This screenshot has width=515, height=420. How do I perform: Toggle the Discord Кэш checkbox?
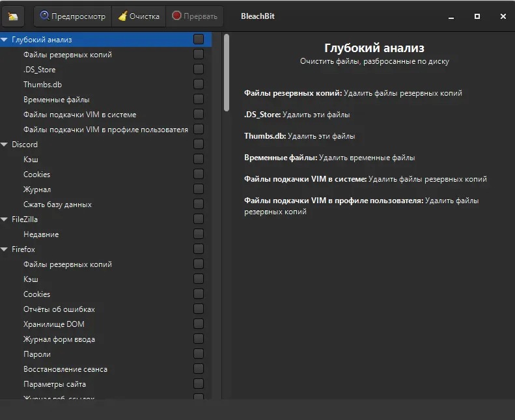point(199,160)
